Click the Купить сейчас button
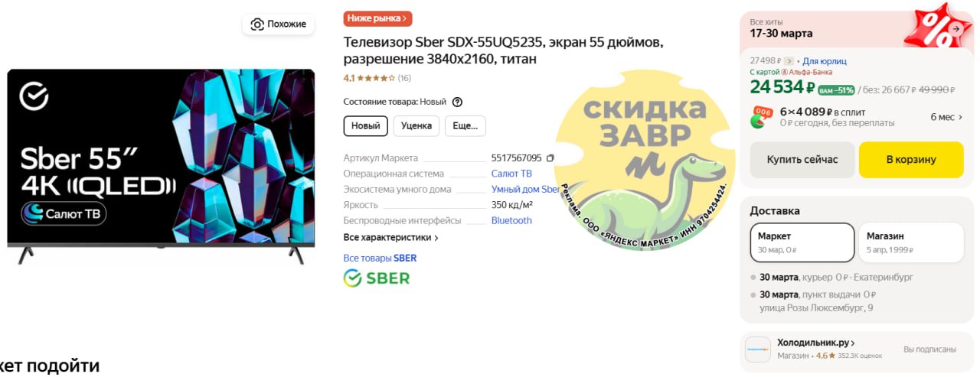 (x=802, y=160)
